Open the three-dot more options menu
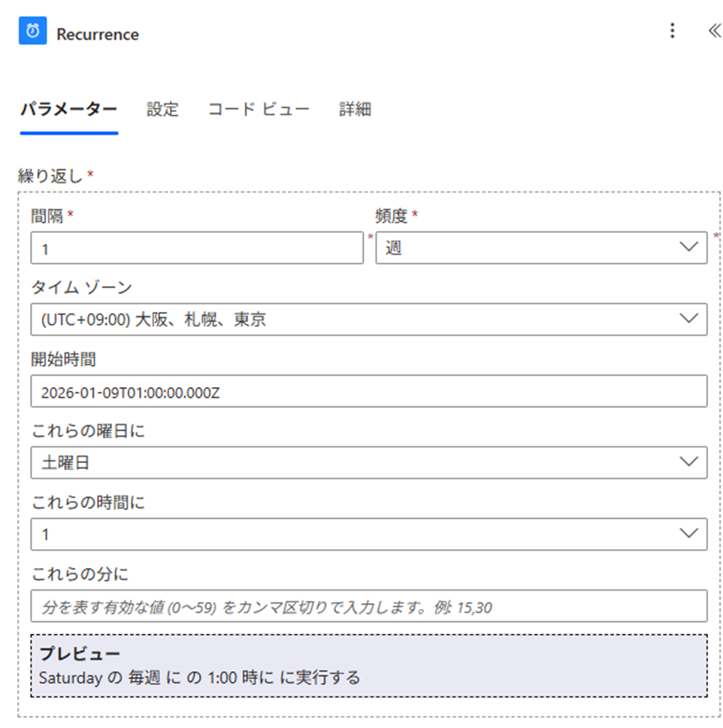 point(672,31)
